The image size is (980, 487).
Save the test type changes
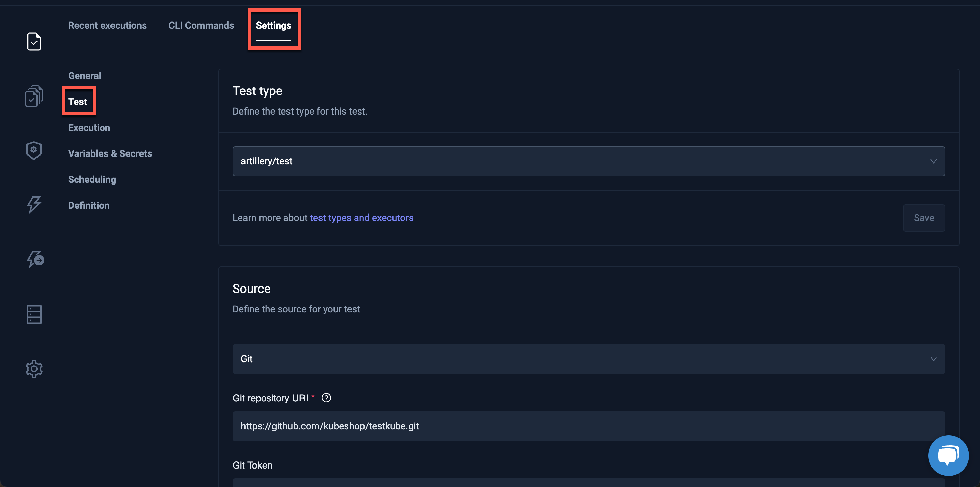pyautogui.click(x=924, y=218)
